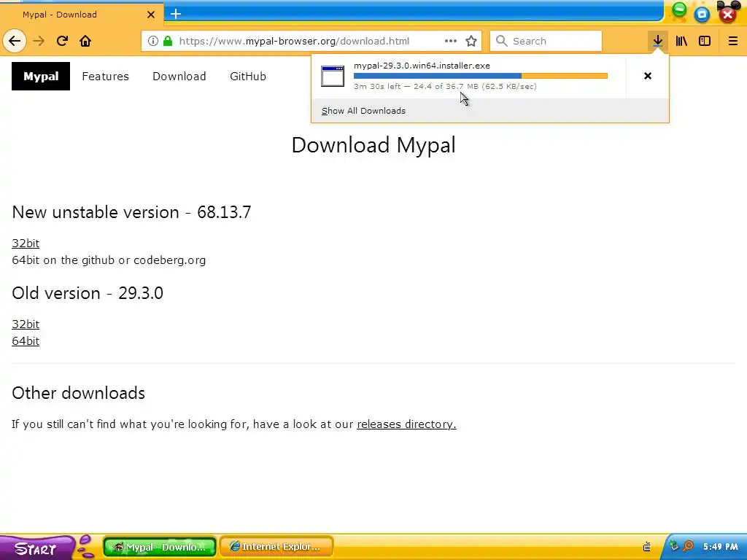Viewport: 747px width, 560px height.
Task: Click into the address bar URL
Action: (294, 41)
